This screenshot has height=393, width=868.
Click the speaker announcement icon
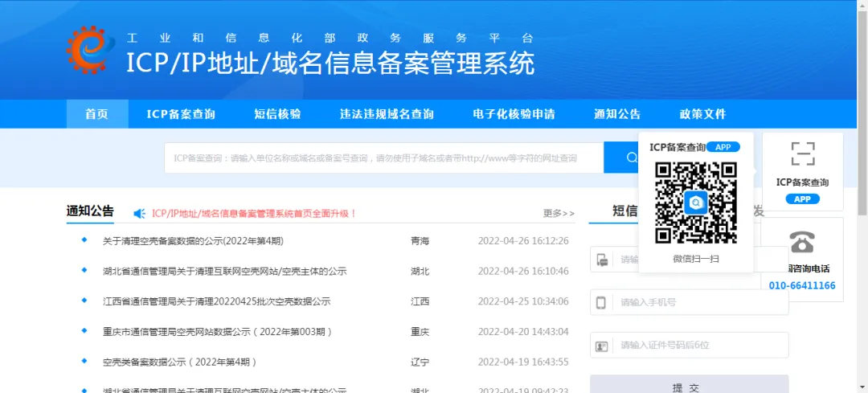[139, 214]
